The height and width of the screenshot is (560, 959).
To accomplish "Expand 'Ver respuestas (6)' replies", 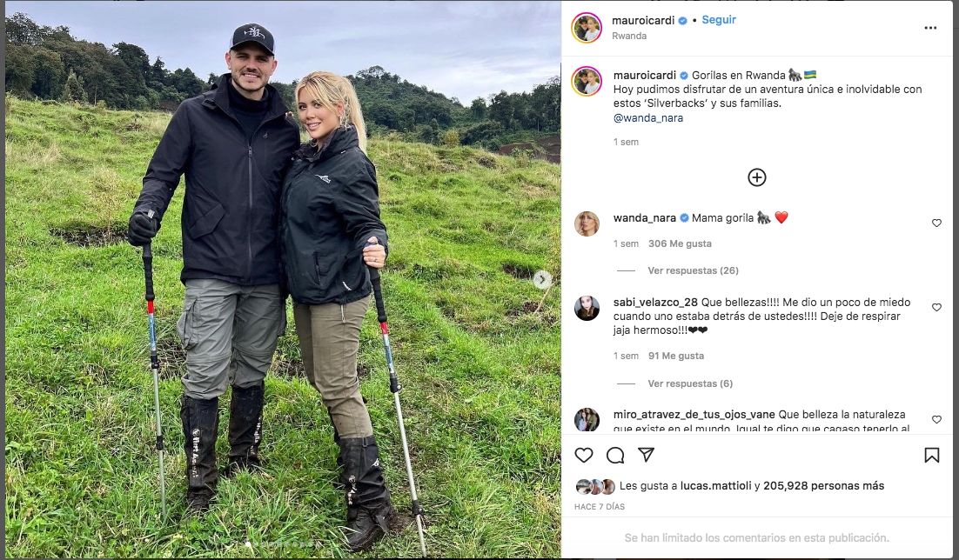I will coord(690,383).
